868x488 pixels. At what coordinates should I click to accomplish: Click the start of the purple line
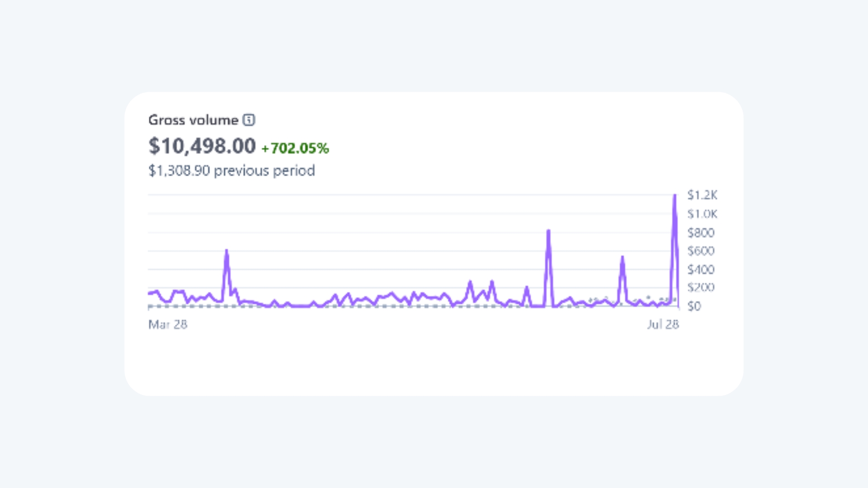150,294
